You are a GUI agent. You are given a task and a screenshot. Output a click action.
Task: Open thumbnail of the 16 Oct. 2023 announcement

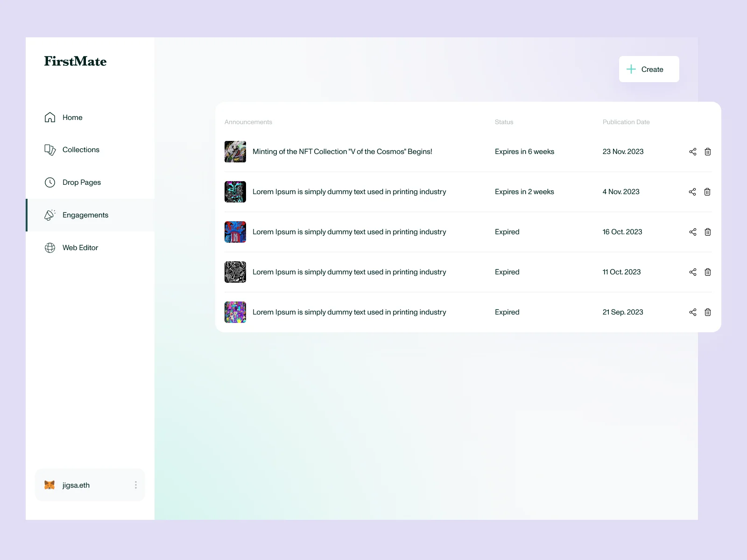235,232
